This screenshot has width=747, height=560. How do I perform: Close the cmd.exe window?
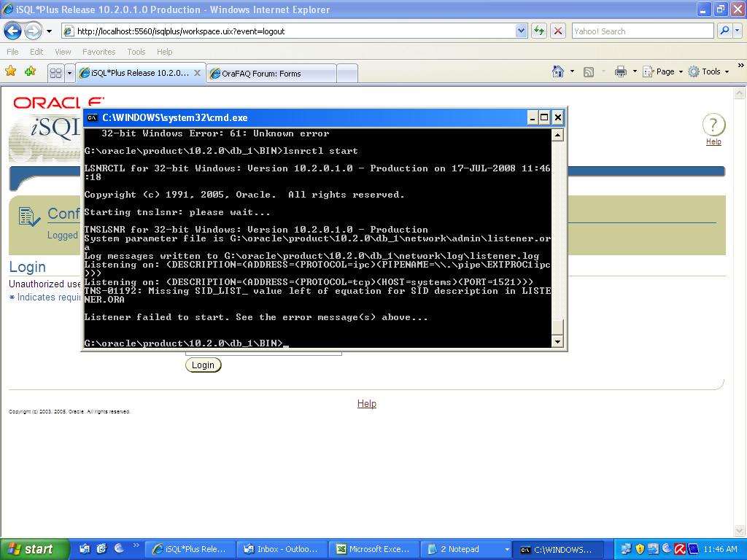coord(558,117)
